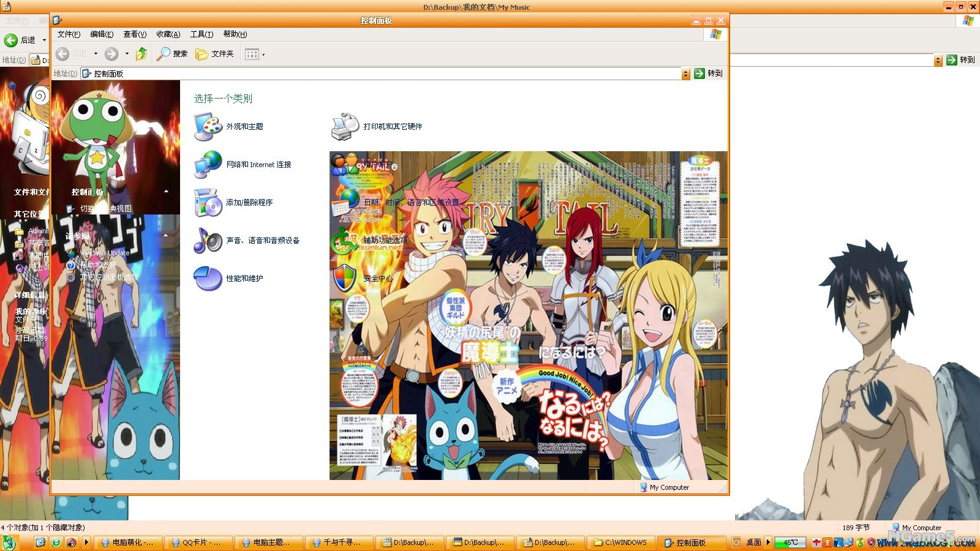This screenshot has height=551, width=980.
Task: Collapse the 控制面板 side panel section
Action: (166, 192)
